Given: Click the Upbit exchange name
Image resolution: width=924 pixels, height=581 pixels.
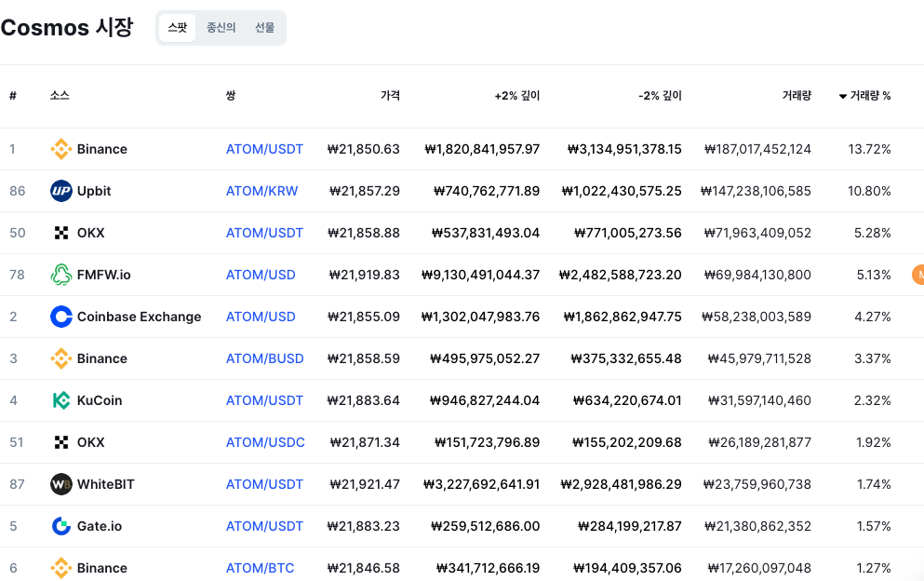Looking at the screenshot, I should point(94,191).
